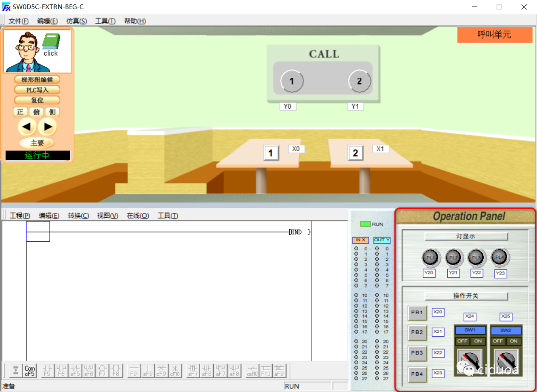Open the 文件(F) menu
The height and width of the screenshot is (392, 537).
point(19,21)
